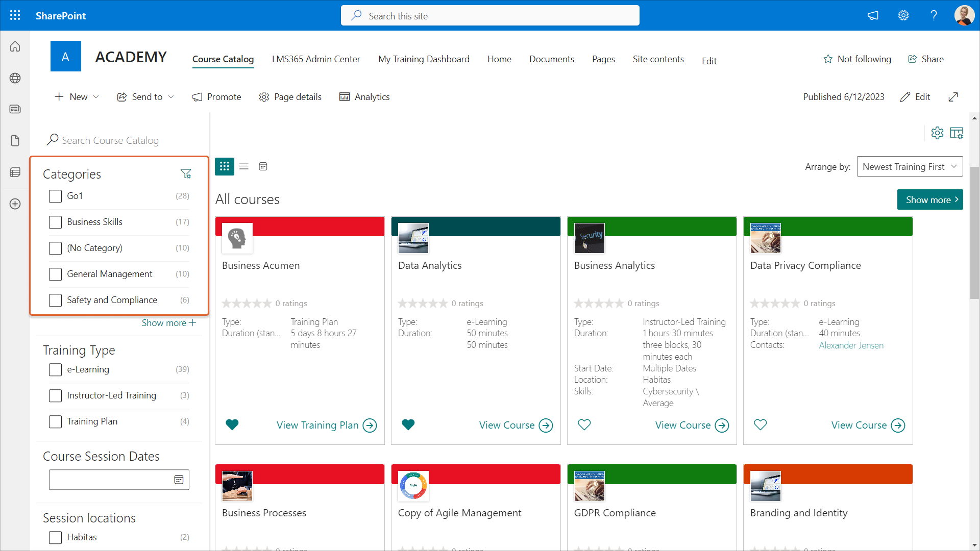Click the green Show more button
Viewport: 980px width, 551px height.
(x=929, y=199)
